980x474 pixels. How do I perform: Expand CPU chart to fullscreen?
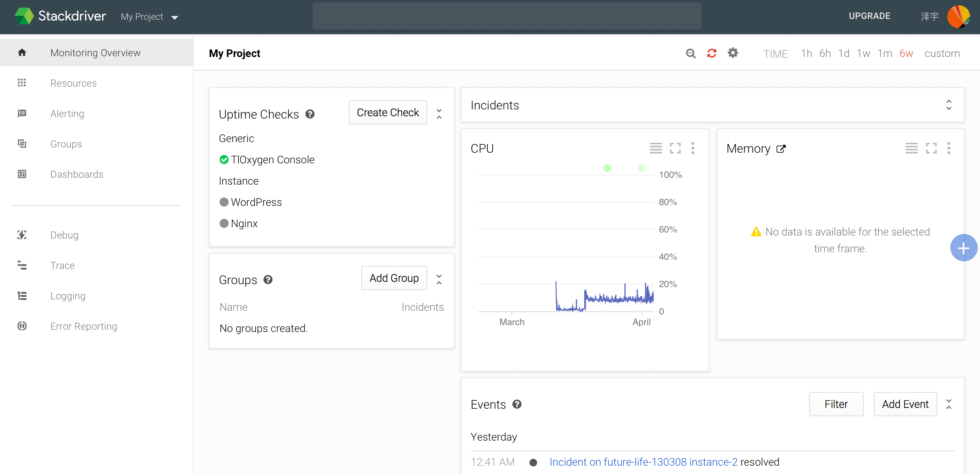pyautogui.click(x=675, y=148)
